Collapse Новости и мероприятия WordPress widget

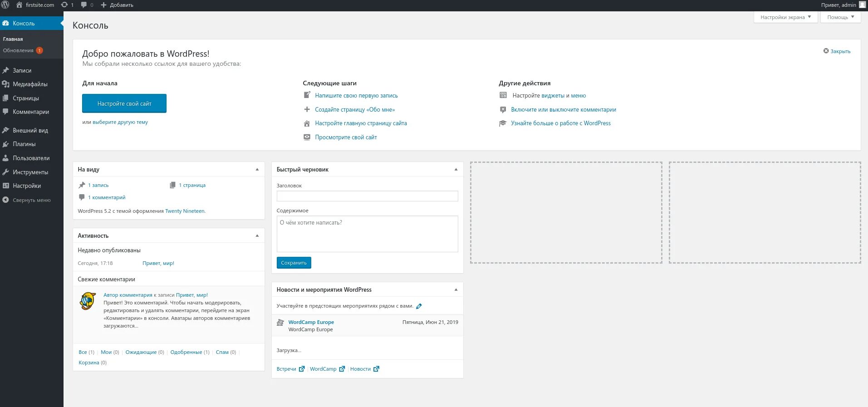click(456, 289)
